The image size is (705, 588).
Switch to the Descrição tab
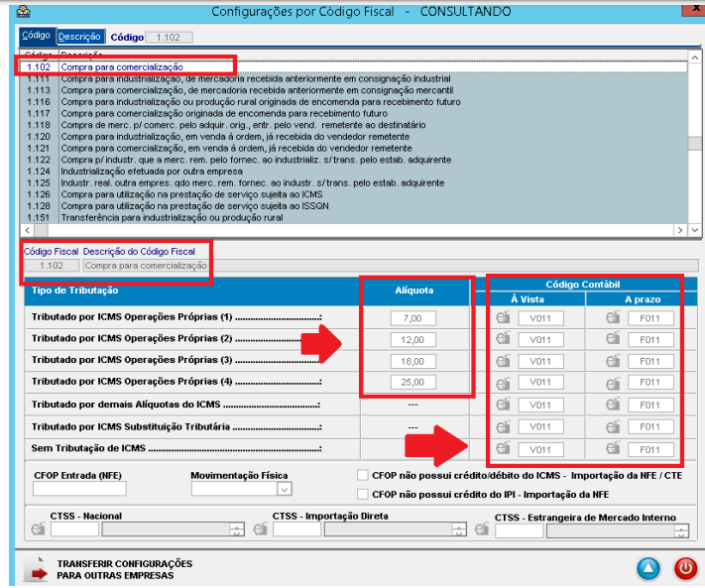pos(79,37)
